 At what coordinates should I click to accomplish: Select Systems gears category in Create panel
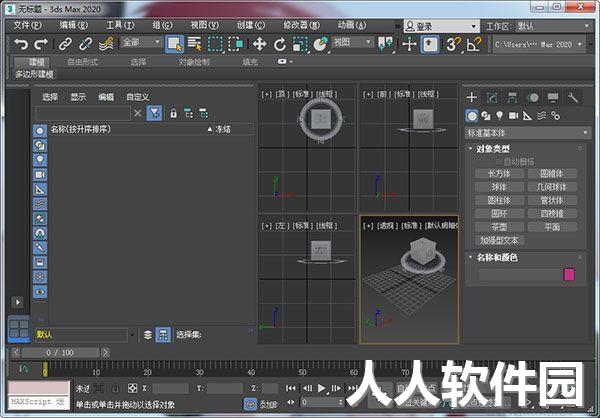(x=555, y=116)
